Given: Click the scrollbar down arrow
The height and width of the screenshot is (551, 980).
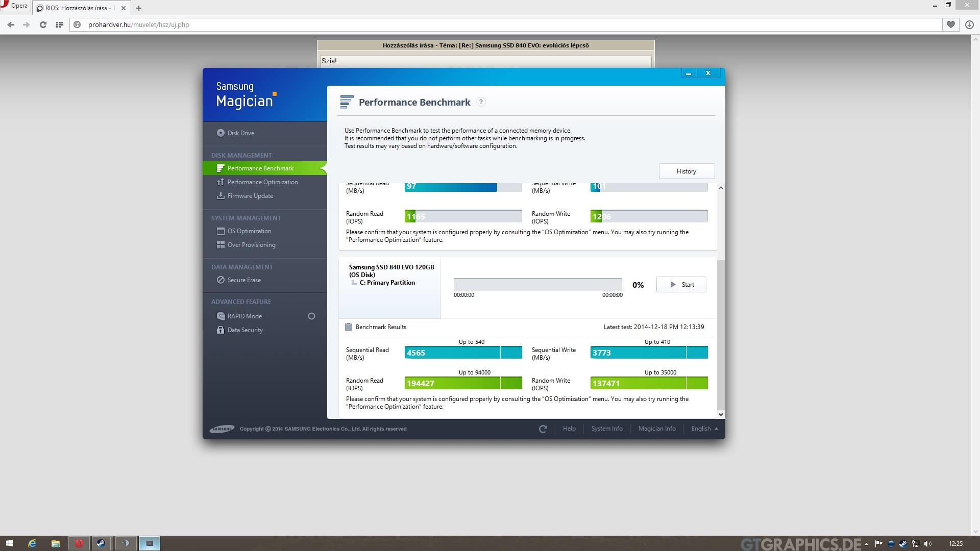Looking at the screenshot, I should tap(721, 414).
